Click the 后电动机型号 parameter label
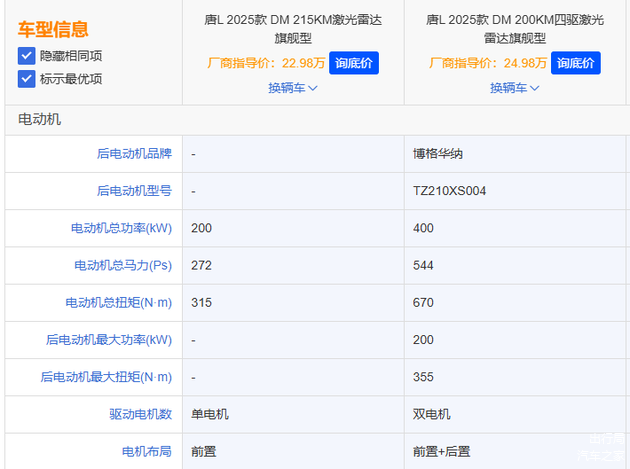Viewport: 630px width, 469px height. coord(134,191)
